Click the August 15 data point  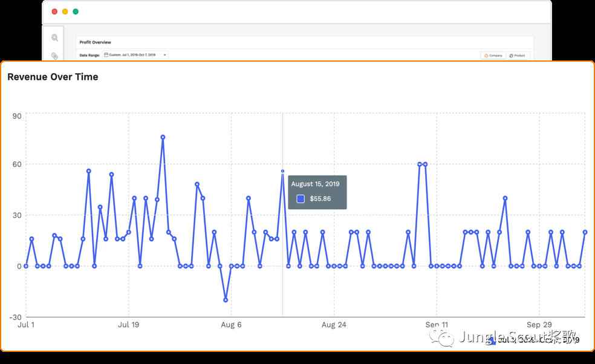point(282,171)
